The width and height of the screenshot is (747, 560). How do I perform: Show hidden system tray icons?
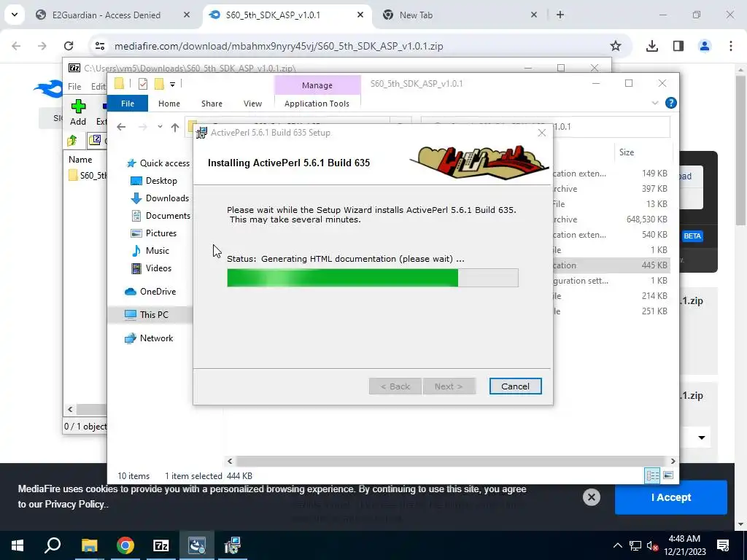pos(617,545)
